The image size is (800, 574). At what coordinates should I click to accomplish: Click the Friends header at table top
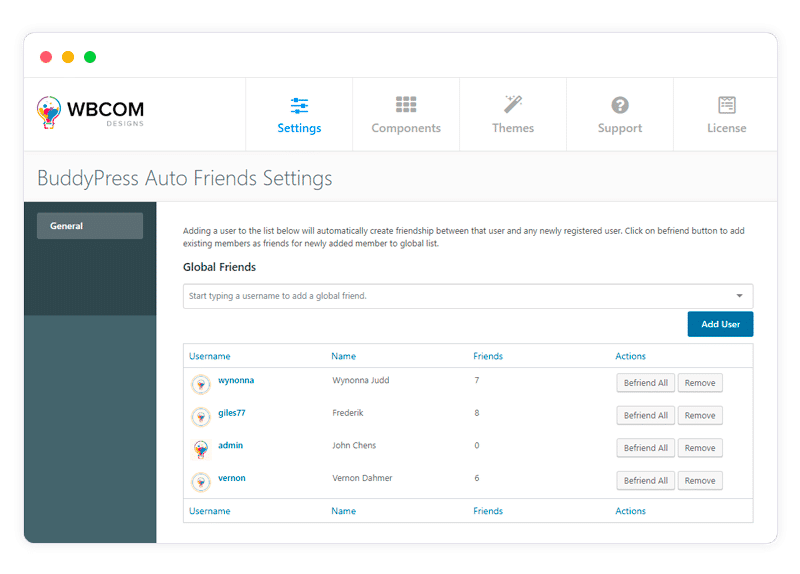[488, 356]
